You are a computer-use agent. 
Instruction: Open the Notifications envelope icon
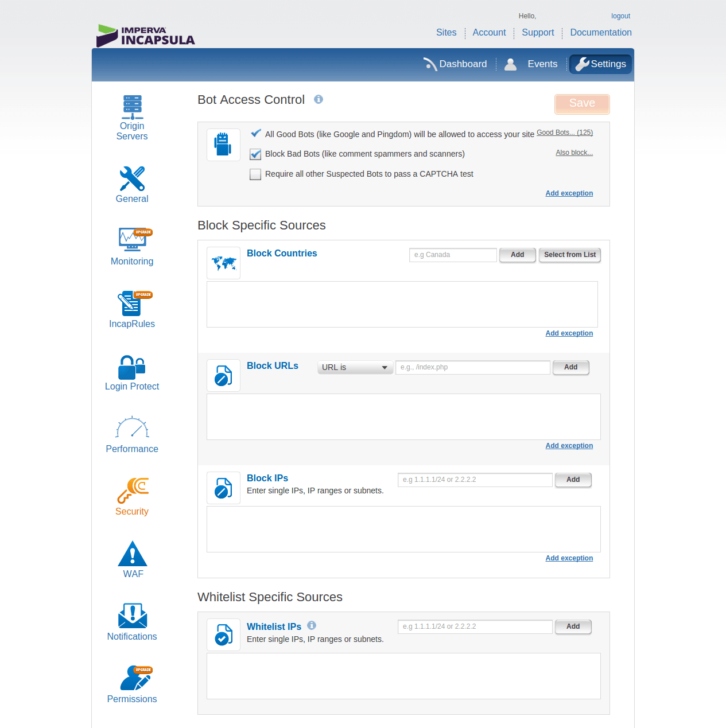pyautogui.click(x=133, y=616)
